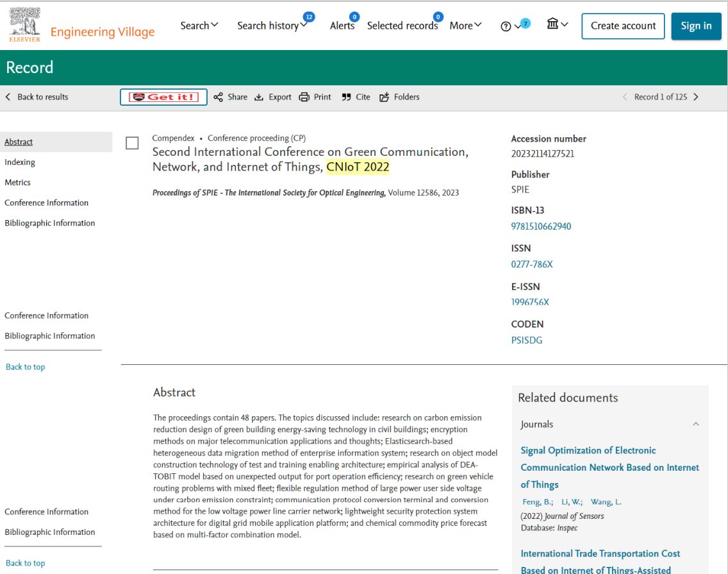This screenshot has width=728, height=574.
Task: Open author link Wang, L.
Action: click(606, 502)
